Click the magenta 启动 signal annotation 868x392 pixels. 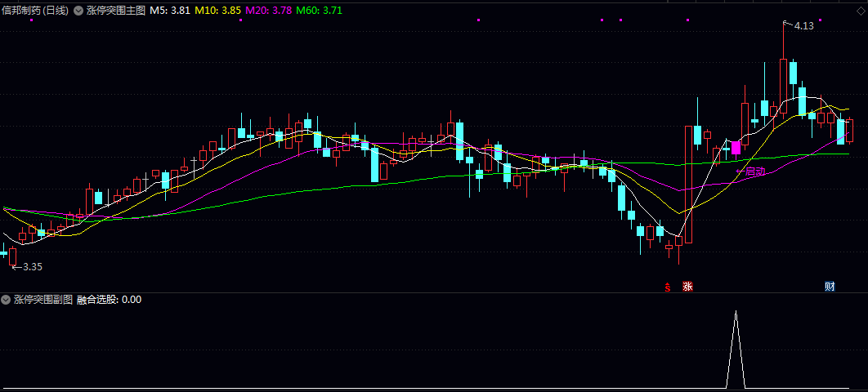pyautogui.click(x=750, y=171)
